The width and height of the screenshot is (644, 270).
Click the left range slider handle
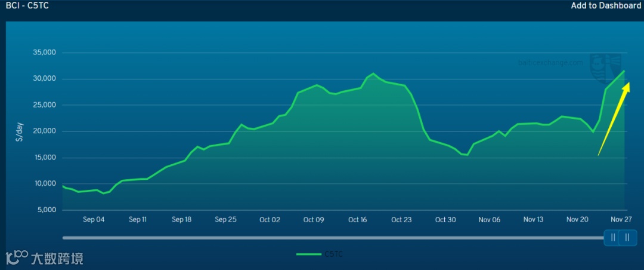click(x=613, y=238)
